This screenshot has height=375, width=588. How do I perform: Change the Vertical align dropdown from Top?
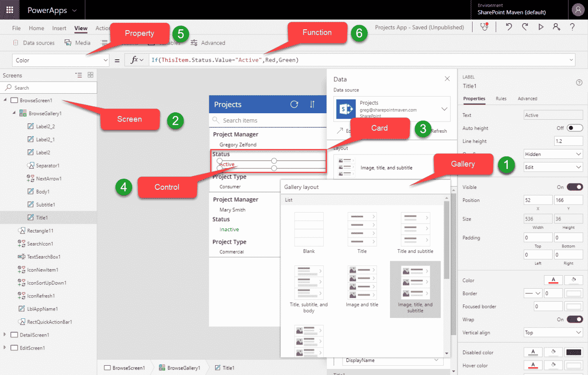pyautogui.click(x=553, y=333)
